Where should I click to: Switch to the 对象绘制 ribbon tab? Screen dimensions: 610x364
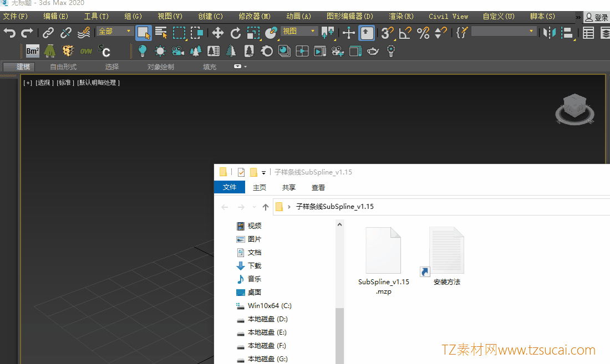160,67
